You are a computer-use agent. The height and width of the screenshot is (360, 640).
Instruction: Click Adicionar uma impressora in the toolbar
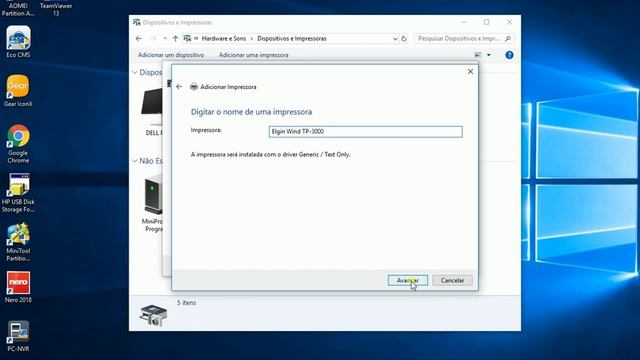253,55
